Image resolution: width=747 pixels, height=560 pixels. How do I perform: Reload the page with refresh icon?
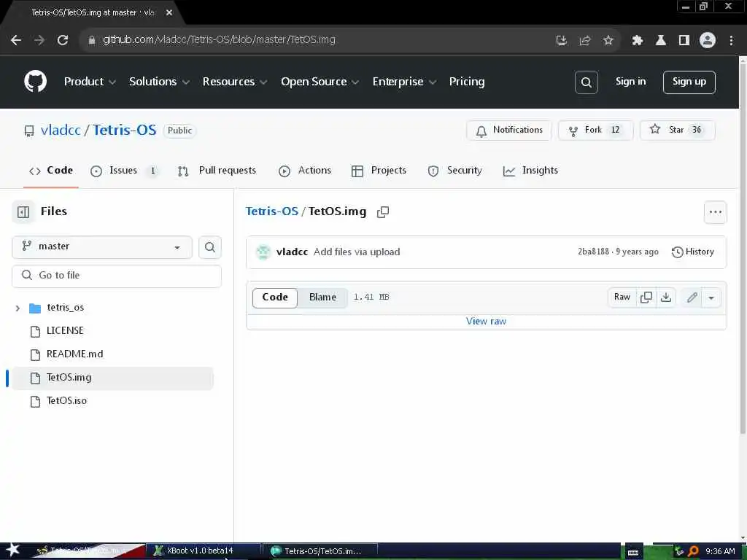click(63, 40)
